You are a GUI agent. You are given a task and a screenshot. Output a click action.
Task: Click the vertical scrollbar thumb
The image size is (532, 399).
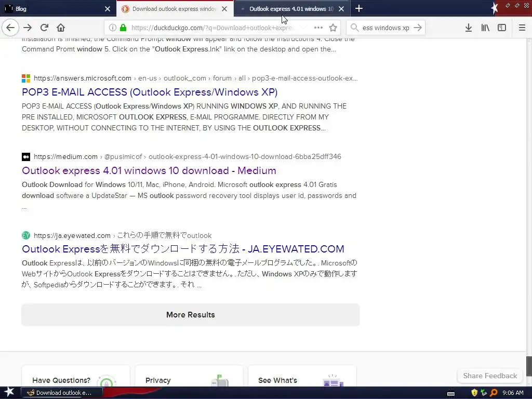pos(529,366)
